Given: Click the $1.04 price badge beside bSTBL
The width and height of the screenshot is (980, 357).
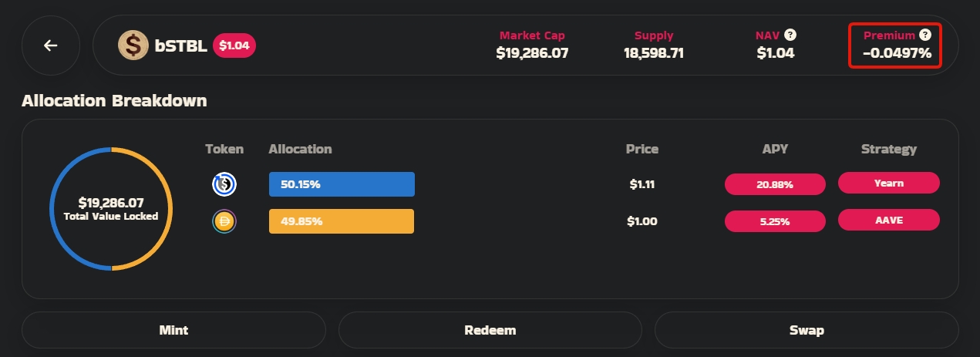Looking at the screenshot, I should click(x=234, y=45).
